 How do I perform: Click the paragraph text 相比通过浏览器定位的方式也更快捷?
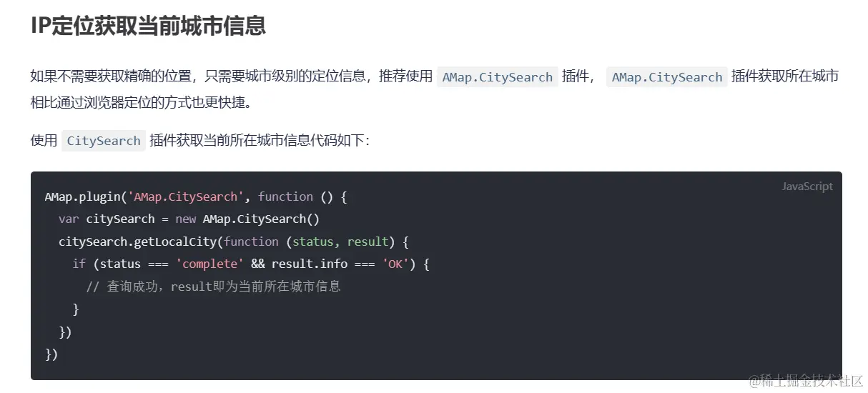[x=141, y=101]
